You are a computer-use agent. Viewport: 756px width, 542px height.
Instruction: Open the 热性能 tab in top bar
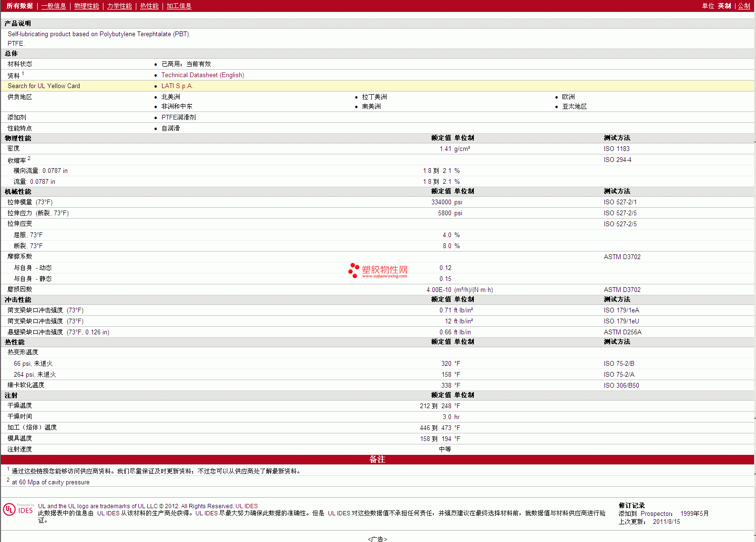149,6
